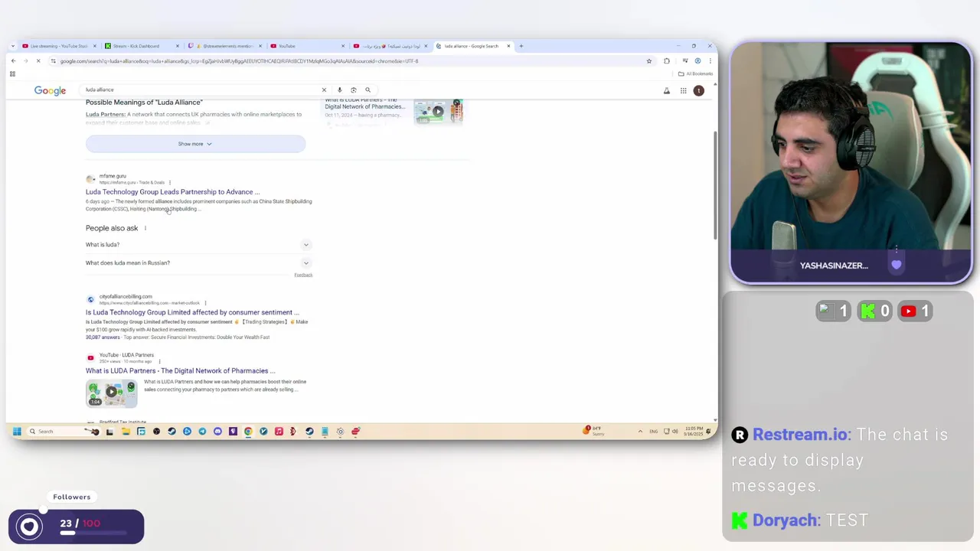The image size is (980, 551).
Task: Open About this result for People also ask
Action: coord(145,228)
